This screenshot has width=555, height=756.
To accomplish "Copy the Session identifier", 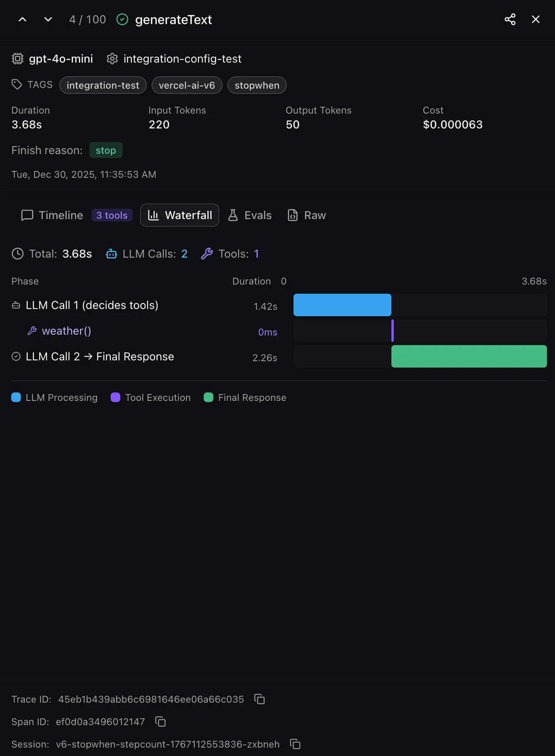I will point(295,744).
